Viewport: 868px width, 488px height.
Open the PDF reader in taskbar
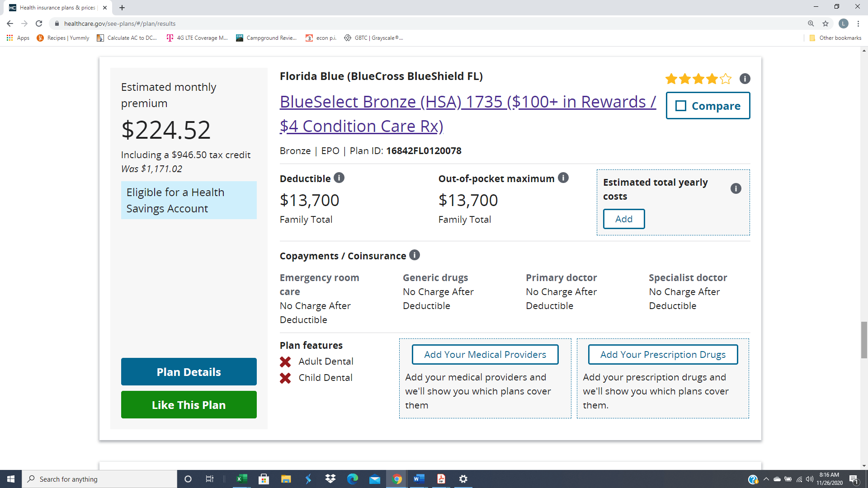[x=441, y=479]
